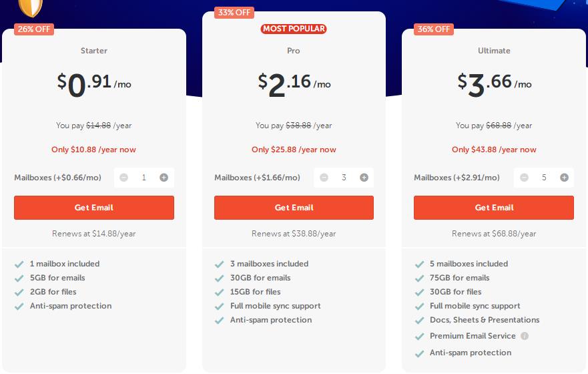Click the Starter mailbox quantity field
The height and width of the screenshot is (374, 588).
tap(143, 178)
